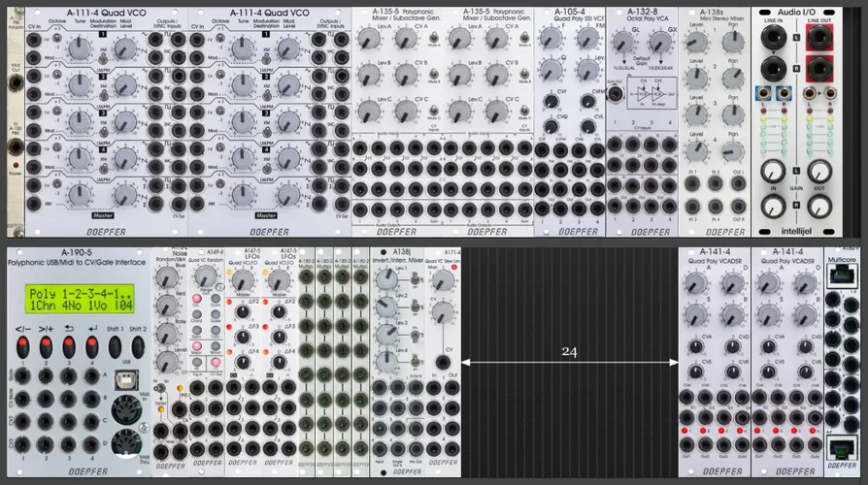Click the top Ethernet port on Multicore module

[844, 275]
